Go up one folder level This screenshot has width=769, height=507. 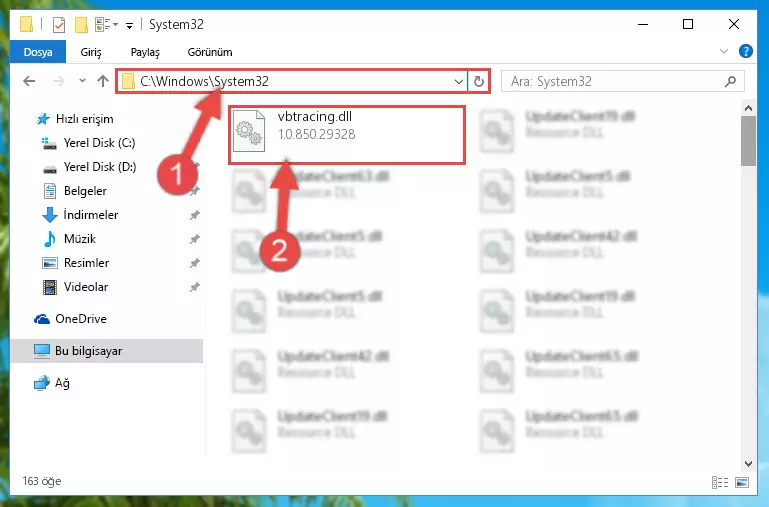point(103,81)
